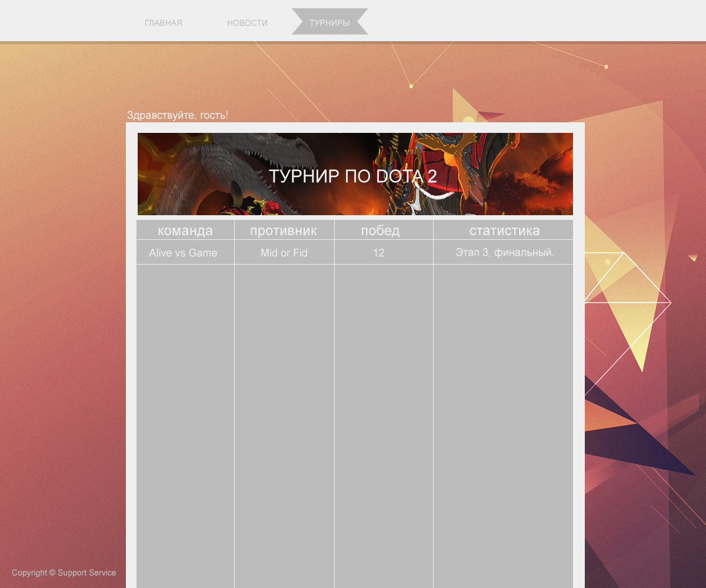Click the побед column header
The width and height of the screenshot is (706, 588).
[x=384, y=230]
